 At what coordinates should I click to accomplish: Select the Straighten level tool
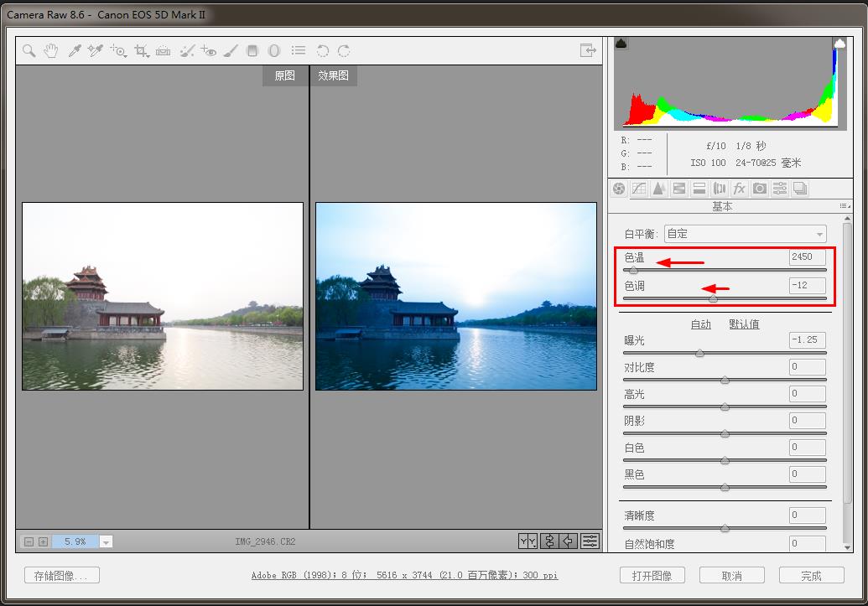(163, 51)
